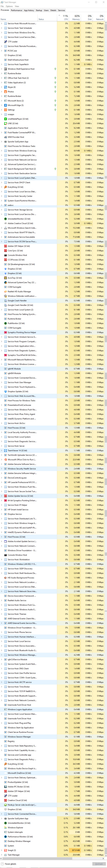Switch to the Services tab

click(x=61, y=10)
